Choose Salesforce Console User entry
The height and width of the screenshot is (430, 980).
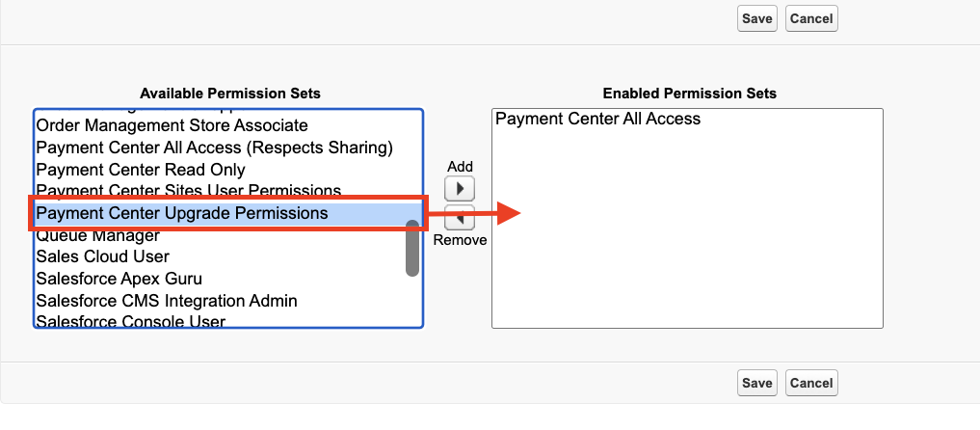130,321
